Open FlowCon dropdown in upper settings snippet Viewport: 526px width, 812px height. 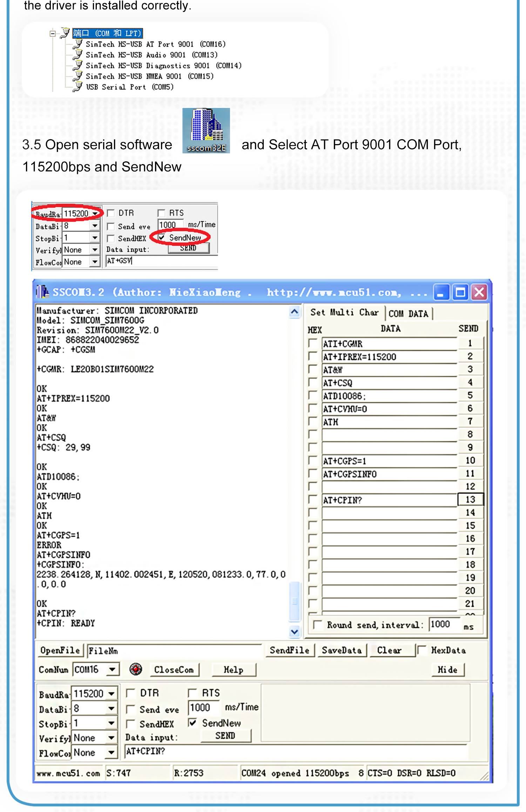(x=95, y=262)
